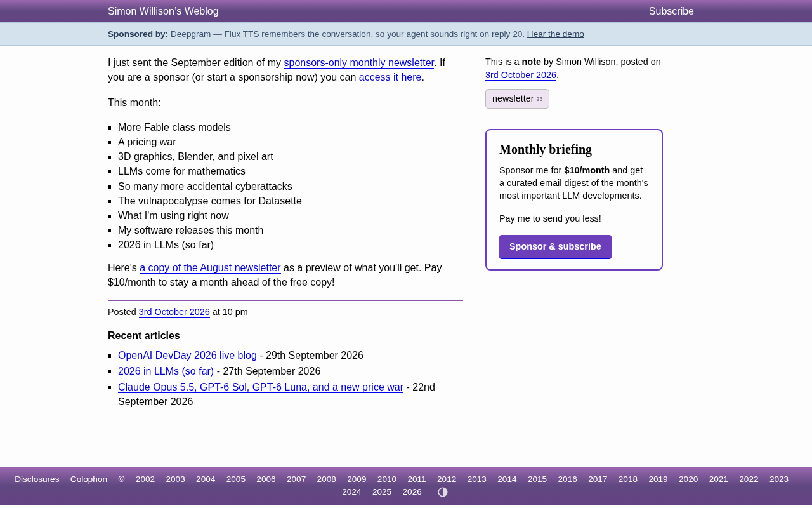The image size is (812, 508).
Task: Browse the 2002 archive year
Action: point(145,479)
